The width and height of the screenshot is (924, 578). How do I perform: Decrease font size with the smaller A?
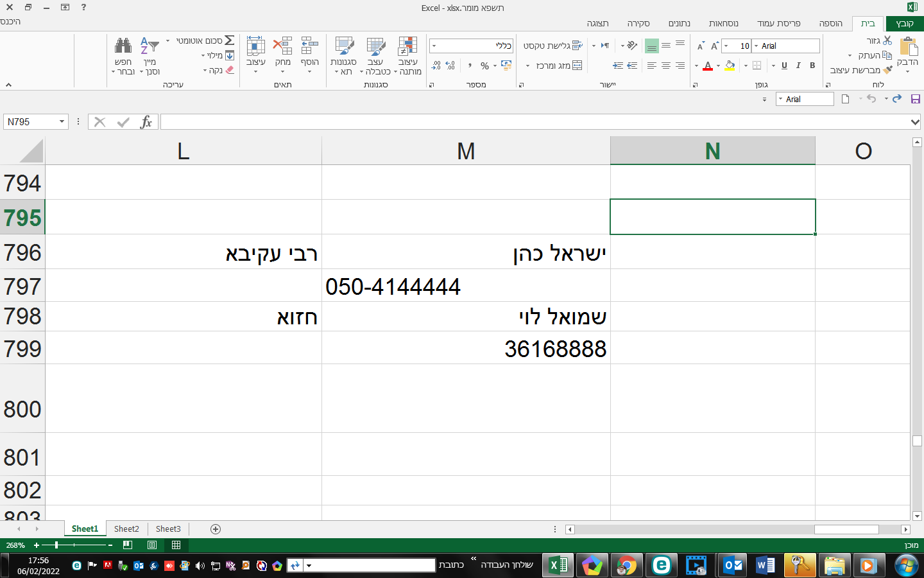pyautogui.click(x=701, y=46)
